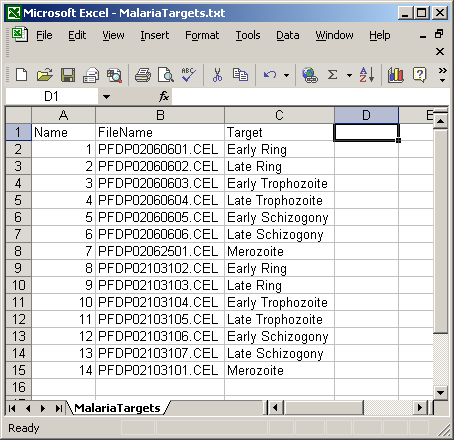Click the Insert Function fx button
This screenshot has width=454, height=440.
[164, 97]
